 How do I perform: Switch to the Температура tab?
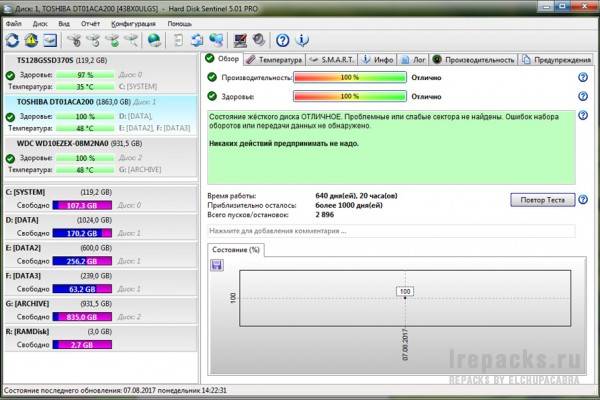tap(274, 60)
